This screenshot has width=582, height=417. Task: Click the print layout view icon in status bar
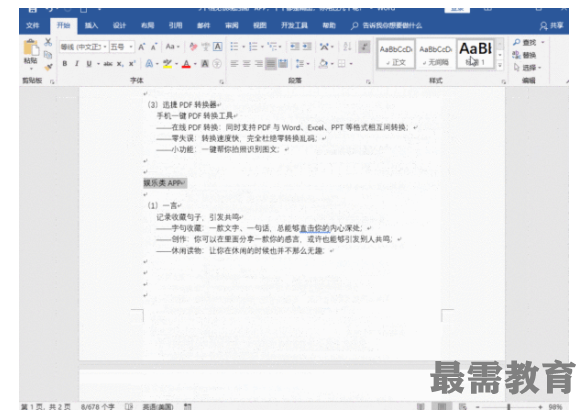point(442,407)
